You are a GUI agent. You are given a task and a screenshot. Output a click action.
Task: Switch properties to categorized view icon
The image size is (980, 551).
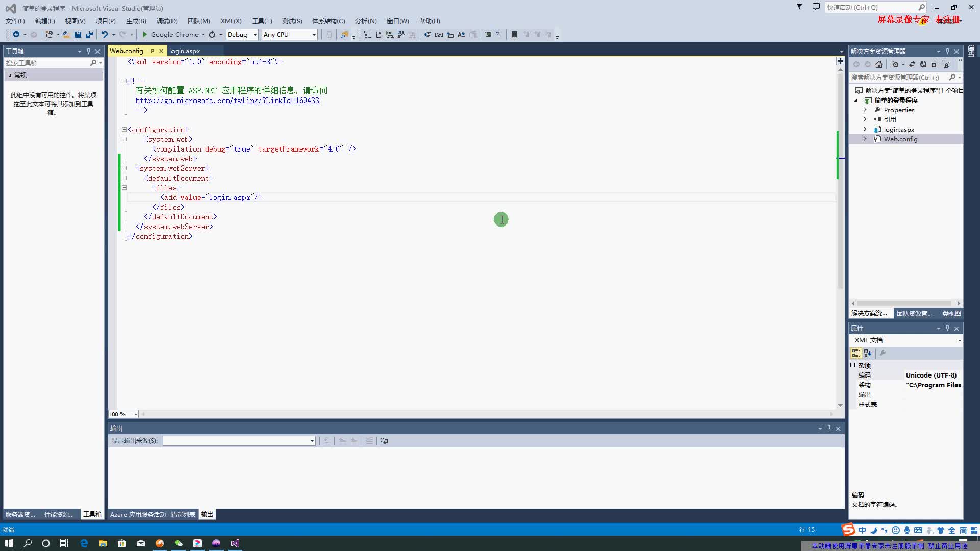tap(856, 353)
